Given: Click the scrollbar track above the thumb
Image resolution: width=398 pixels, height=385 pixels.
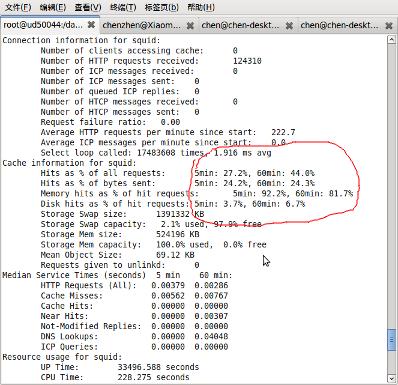Looking at the screenshot, I should pyautogui.click(x=392, y=187).
